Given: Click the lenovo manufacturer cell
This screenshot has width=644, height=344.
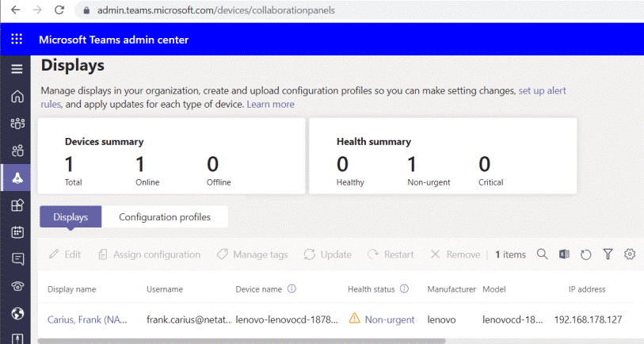Looking at the screenshot, I should click(441, 319).
